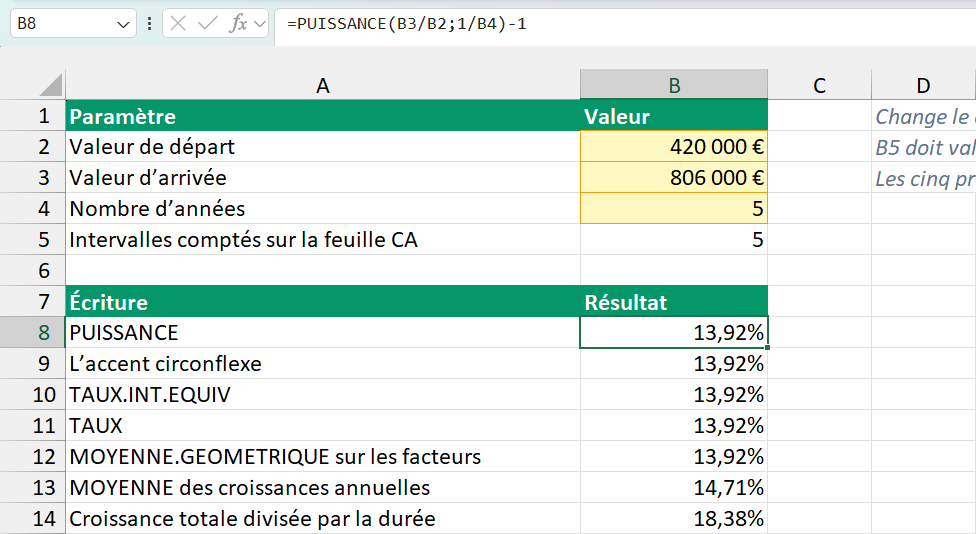976x534 pixels.
Task: Select the TAUX.INT.EQUIV result 13,92%
Action: (x=673, y=395)
